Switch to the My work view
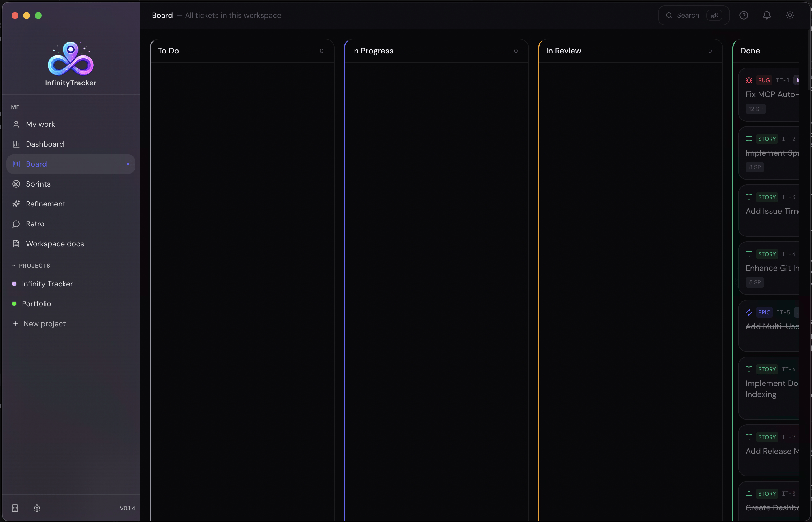Viewport: 812px width, 522px height. pyautogui.click(x=41, y=124)
